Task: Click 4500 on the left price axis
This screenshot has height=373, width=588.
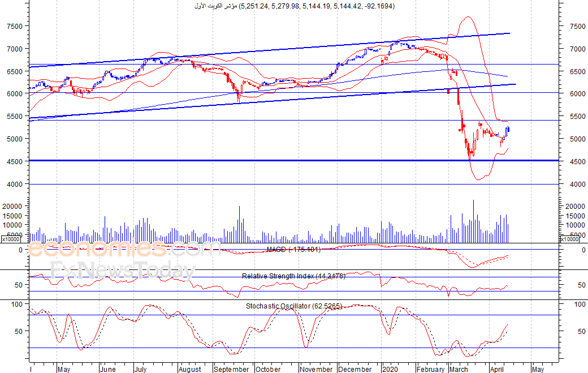Action: tap(15, 162)
